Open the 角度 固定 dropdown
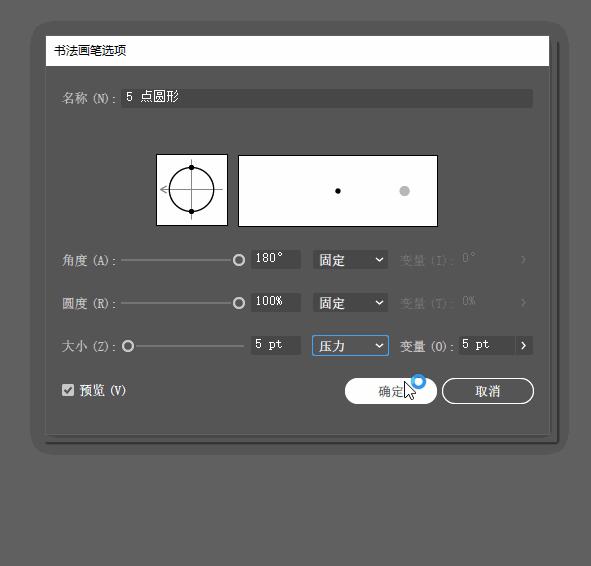591x566 pixels. [350, 260]
